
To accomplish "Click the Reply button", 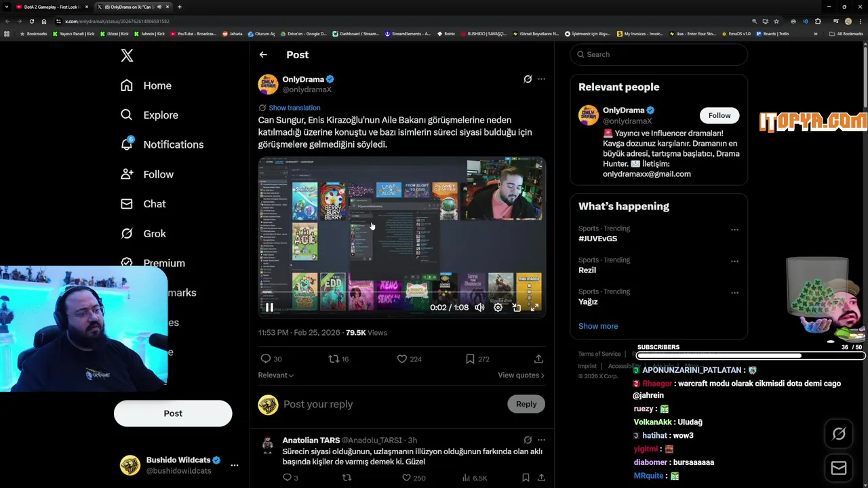I will (526, 405).
